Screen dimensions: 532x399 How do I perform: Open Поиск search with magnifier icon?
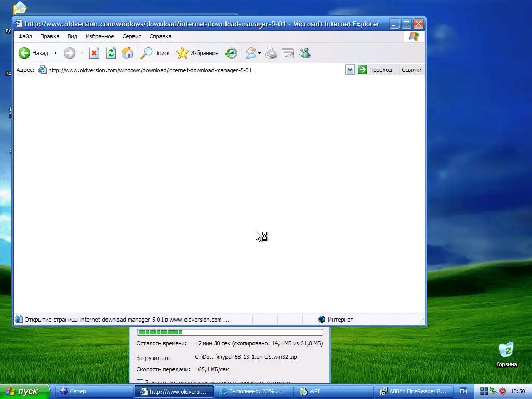(155, 53)
